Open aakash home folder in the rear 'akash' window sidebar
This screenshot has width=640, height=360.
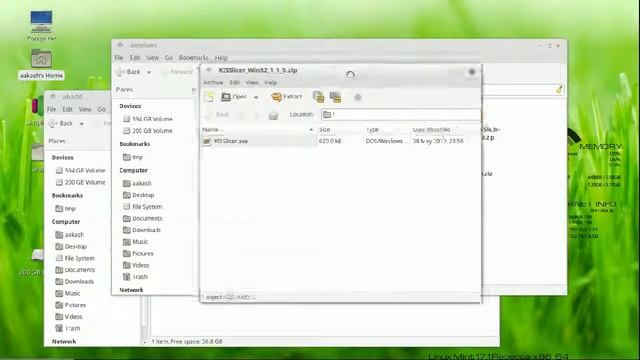[x=70, y=235]
